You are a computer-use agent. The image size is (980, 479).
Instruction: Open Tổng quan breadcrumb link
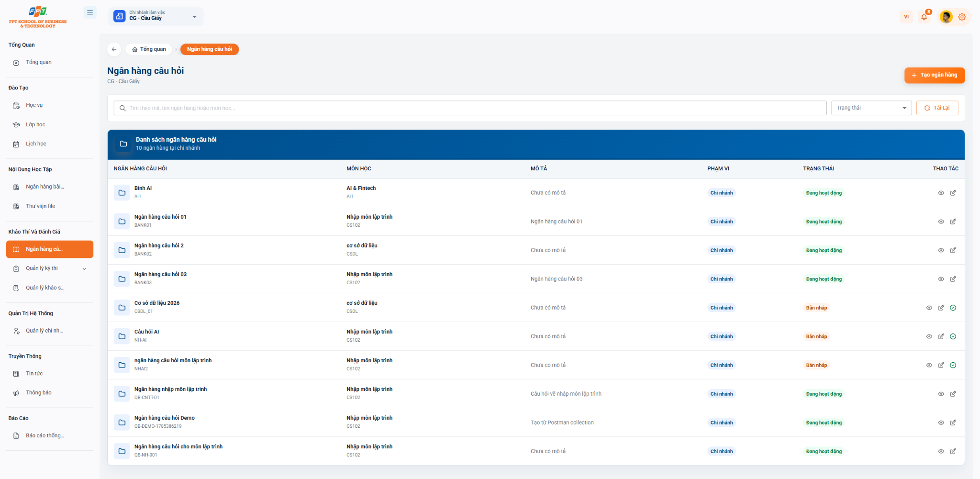tap(149, 49)
